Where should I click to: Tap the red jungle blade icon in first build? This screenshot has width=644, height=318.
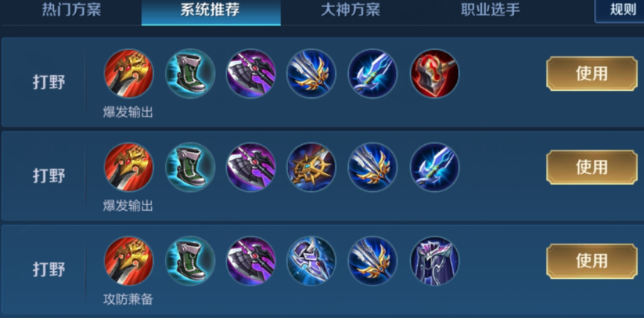coord(128,74)
